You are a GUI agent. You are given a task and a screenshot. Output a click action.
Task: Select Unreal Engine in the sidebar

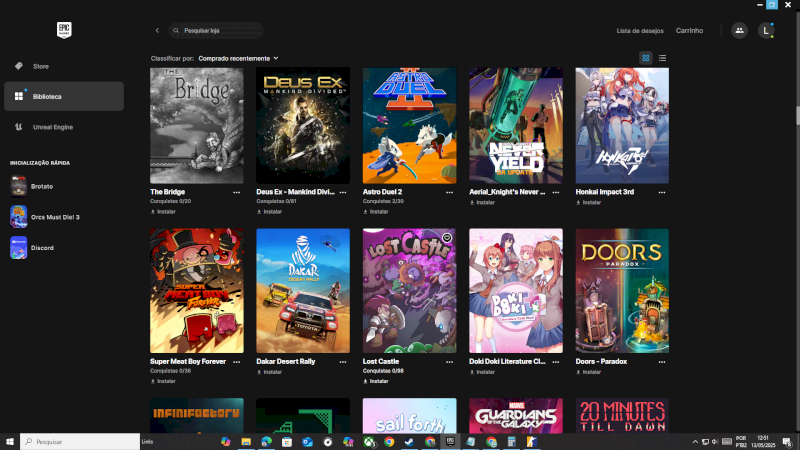pos(52,127)
